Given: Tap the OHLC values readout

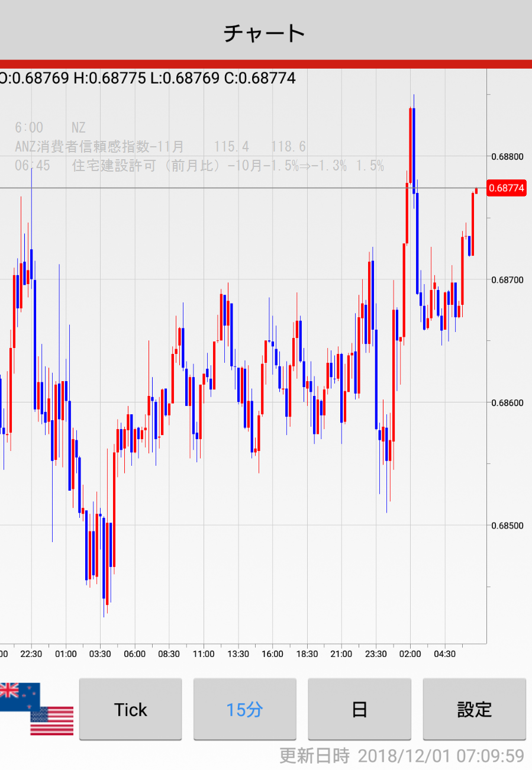Looking at the screenshot, I should click(147, 78).
